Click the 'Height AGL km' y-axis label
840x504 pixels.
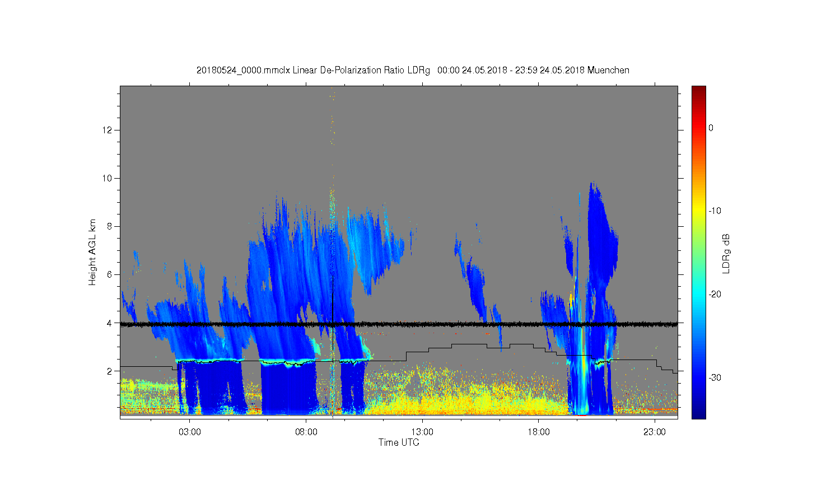[92, 252]
